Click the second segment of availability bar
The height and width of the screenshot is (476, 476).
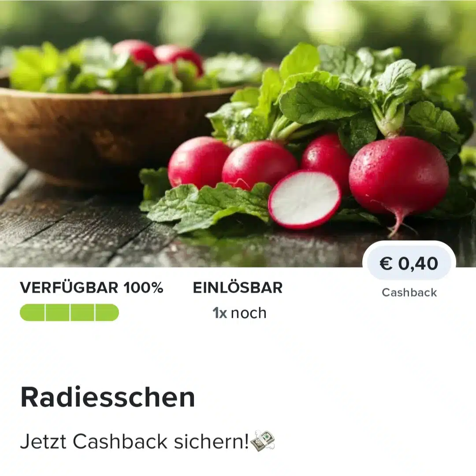[x=57, y=312]
